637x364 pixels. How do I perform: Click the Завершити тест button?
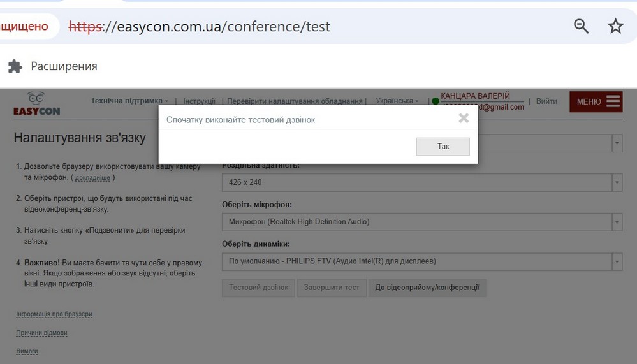pos(332,288)
